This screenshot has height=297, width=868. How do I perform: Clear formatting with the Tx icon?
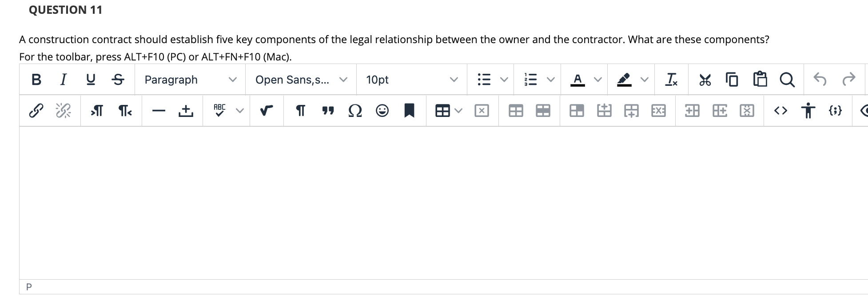671,80
